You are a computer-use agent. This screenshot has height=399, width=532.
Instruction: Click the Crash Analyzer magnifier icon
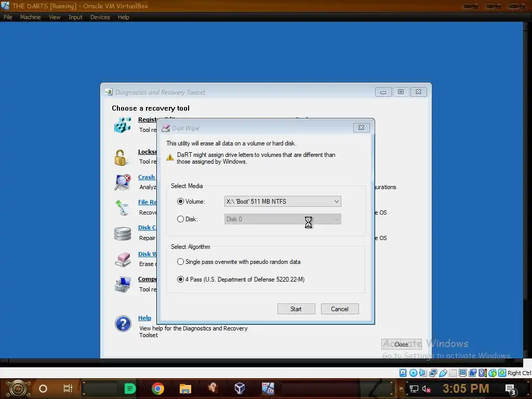point(123,182)
